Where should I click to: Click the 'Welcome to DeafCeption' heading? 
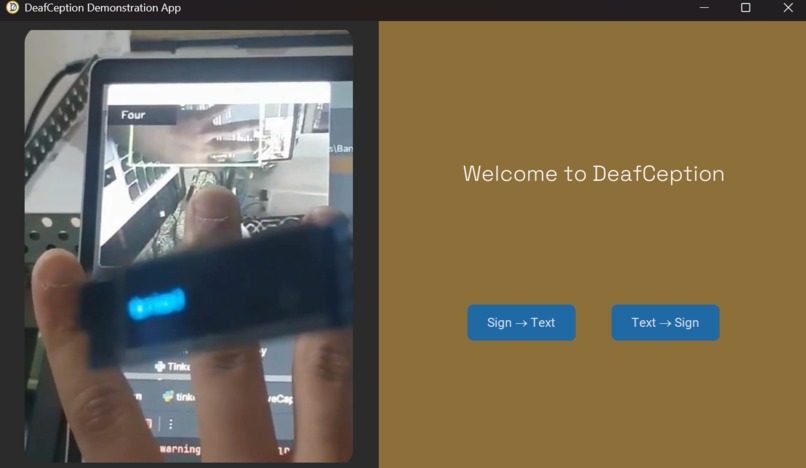coord(594,174)
